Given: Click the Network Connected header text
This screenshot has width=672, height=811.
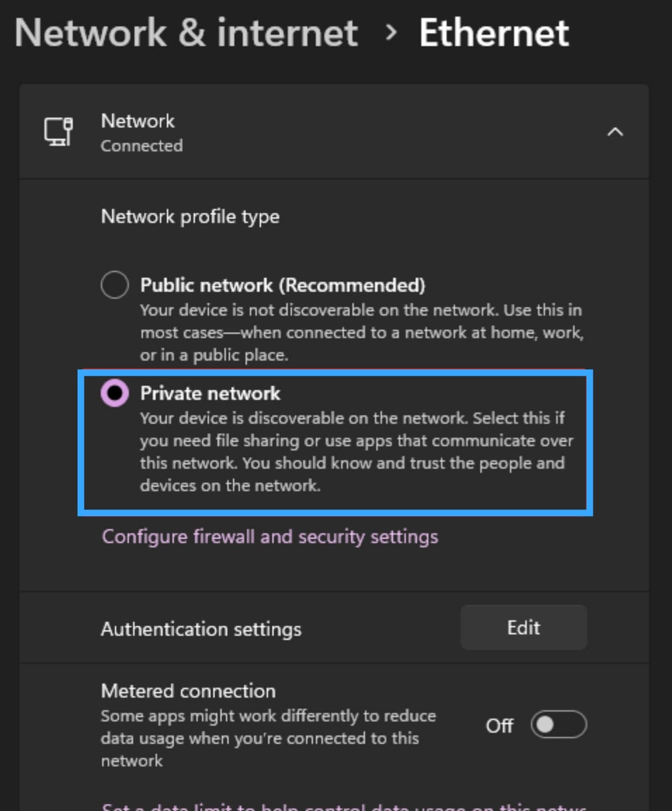Looking at the screenshot, I should coord(138,121).
